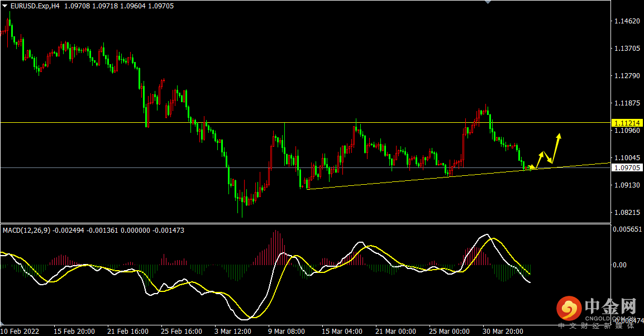Viewport: 644px width, 336px height.
Task: Click the 3 Mar 12:00 time label
Action: 233,331
